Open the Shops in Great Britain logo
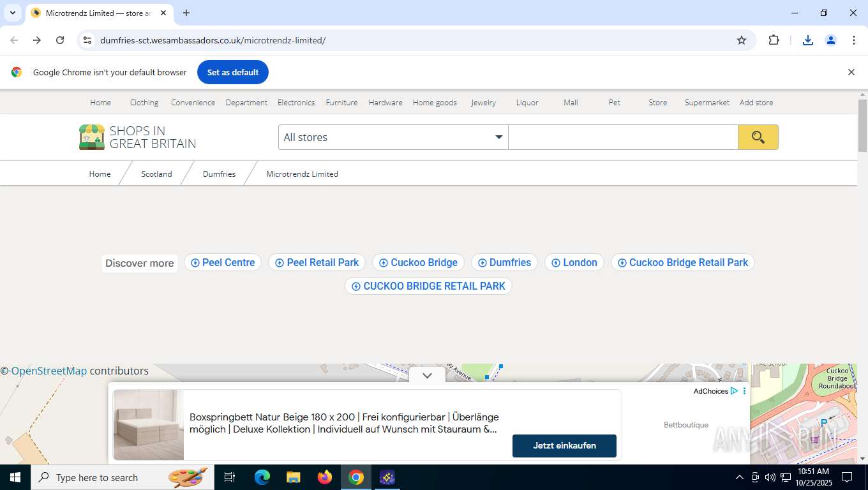 138,137
